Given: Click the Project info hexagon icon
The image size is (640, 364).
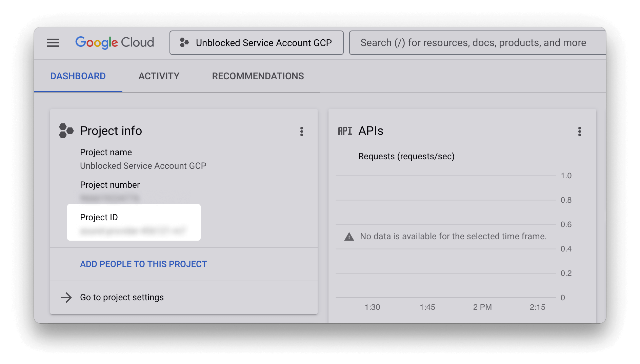Looking at the screenshot, I should point(66,131).
